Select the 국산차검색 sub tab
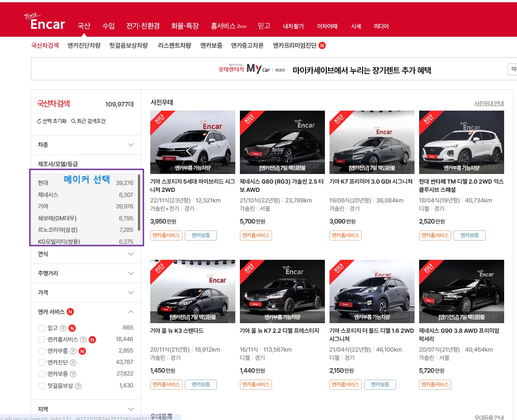Viewport: 517px width, 420px height. [x=45, y=45]
